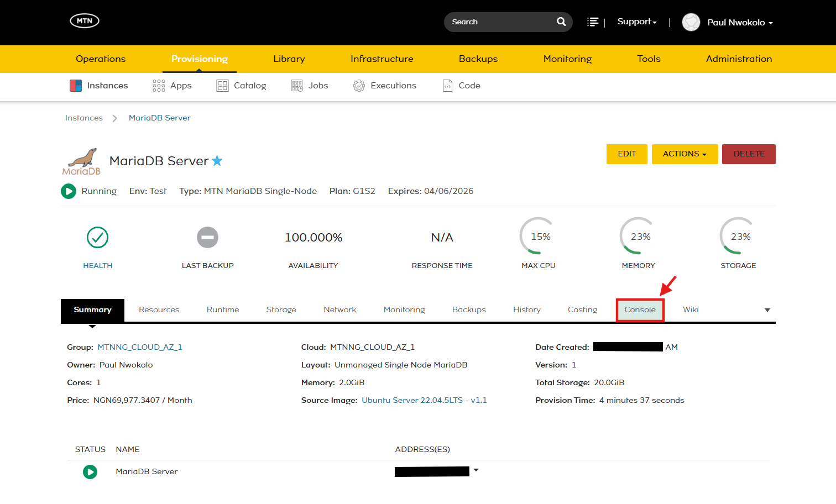Click the Last Backup status icon
The width and height of the screenshot is (836, 504).
tap(208, 238)
